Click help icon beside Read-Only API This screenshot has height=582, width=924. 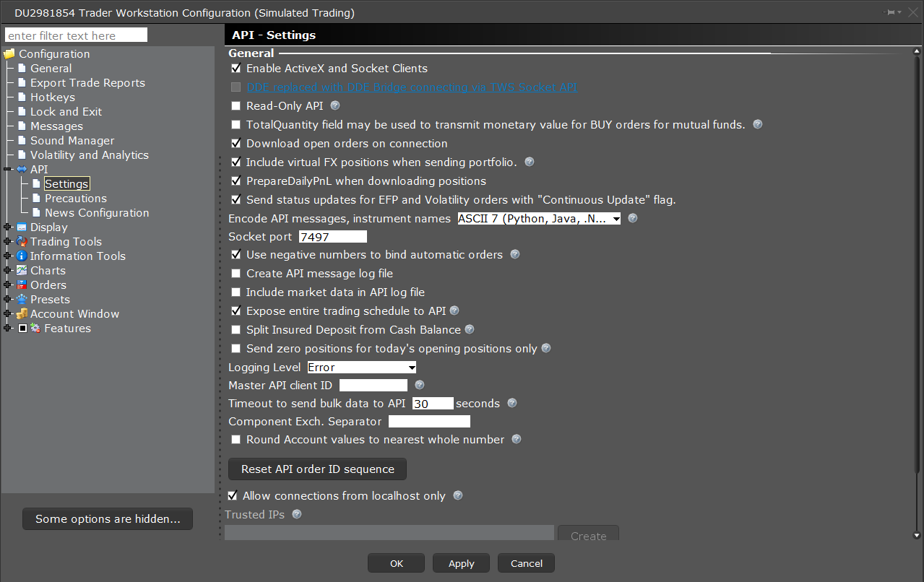tap(334, 105)
